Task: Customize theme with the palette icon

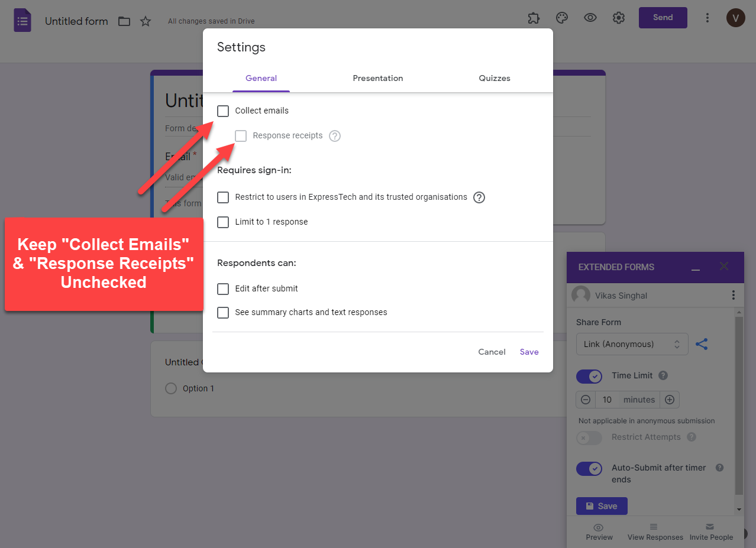Action: [x=561, y=18]
